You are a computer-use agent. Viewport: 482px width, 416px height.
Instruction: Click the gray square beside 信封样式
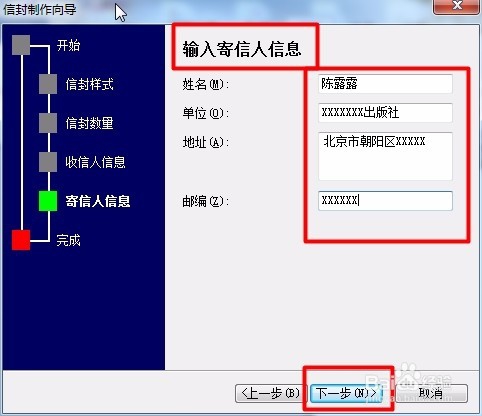pyautogui.click(x=48, y=84)
